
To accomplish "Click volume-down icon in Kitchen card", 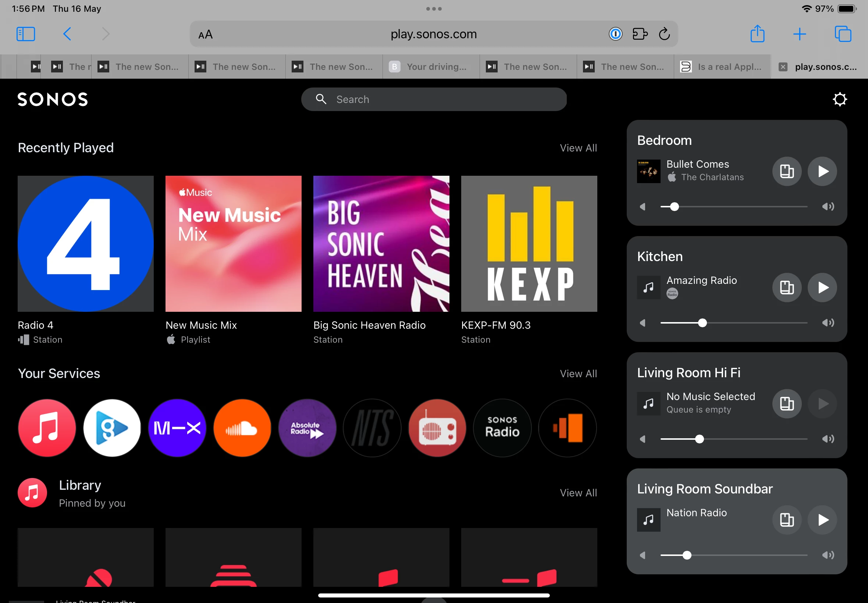I will point(643,323).
